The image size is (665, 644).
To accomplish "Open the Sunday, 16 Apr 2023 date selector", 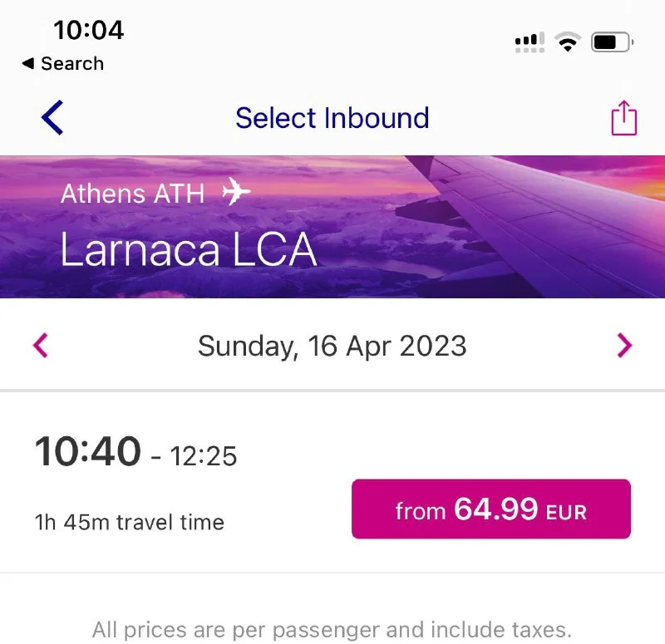I will pyautogui.click(x=332, y=345).
